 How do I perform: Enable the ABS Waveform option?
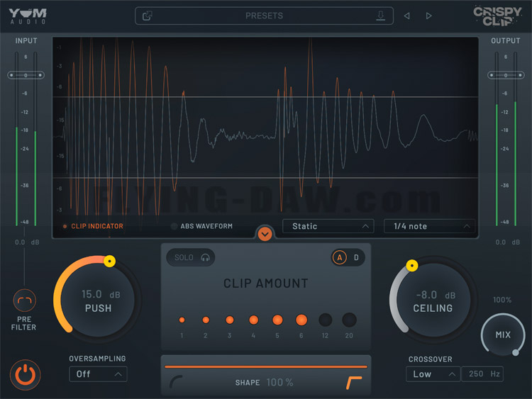(x=202, y=226)
